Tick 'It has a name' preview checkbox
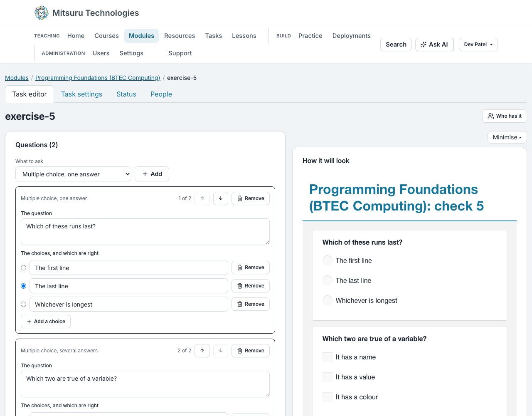This screenshot has width=532, height=416. coord(328,357)
